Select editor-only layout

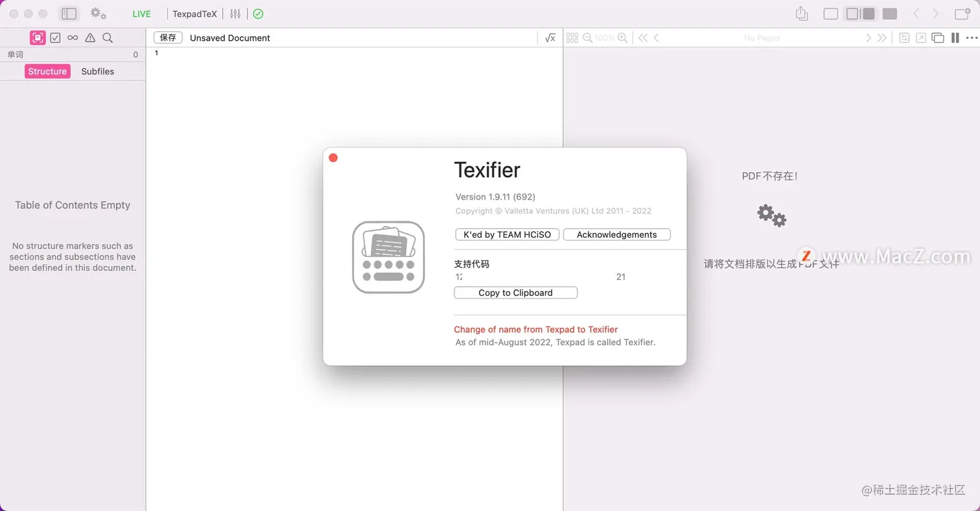tap(831, 14)
